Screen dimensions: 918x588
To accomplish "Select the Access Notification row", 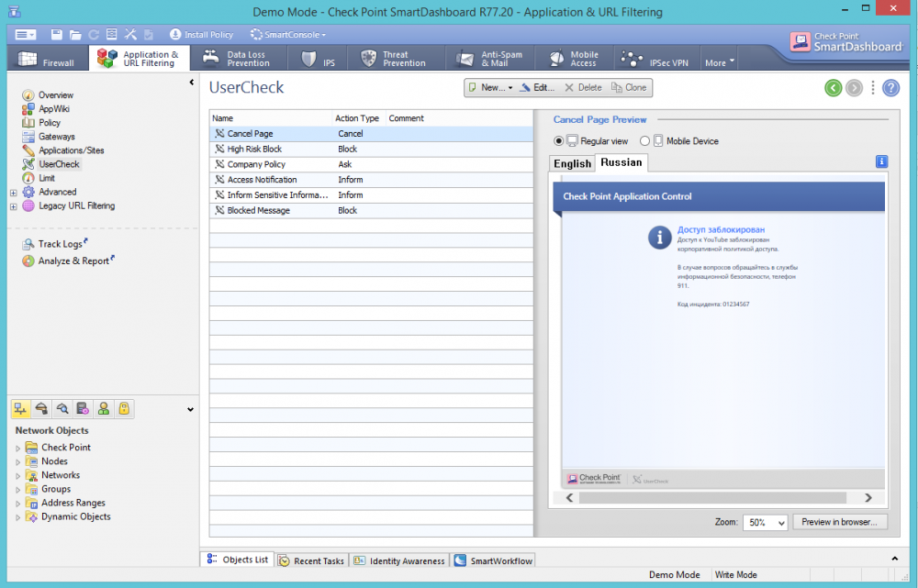I will pos(371,180).
